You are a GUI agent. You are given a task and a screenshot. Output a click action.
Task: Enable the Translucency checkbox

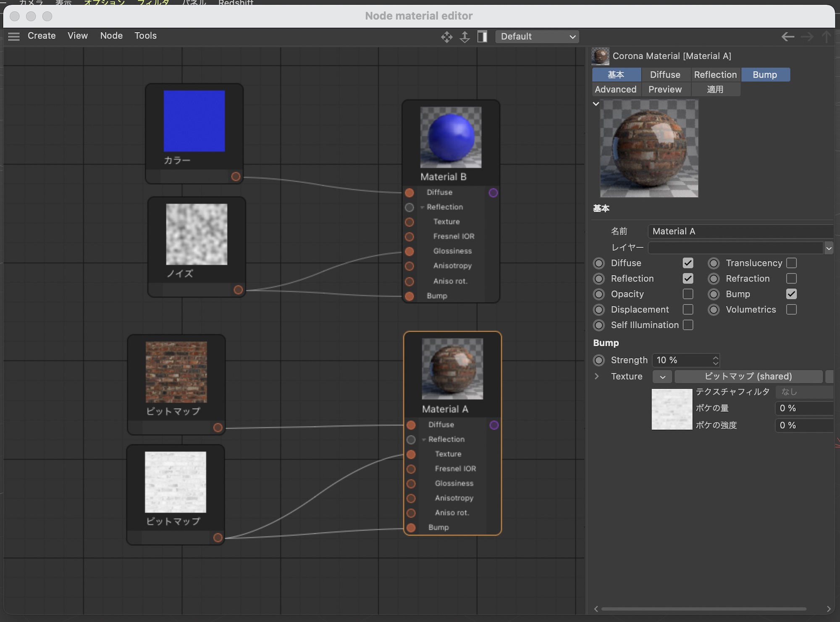[791, 263]
